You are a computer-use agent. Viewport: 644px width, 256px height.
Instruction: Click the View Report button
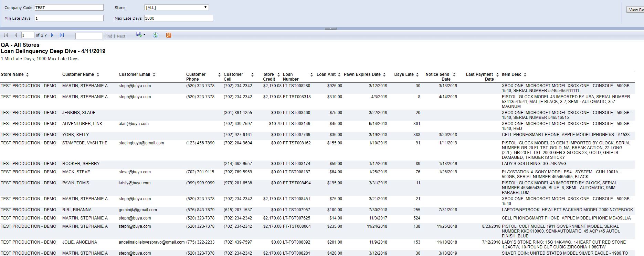pyautogui.click(x=635, y=10)
